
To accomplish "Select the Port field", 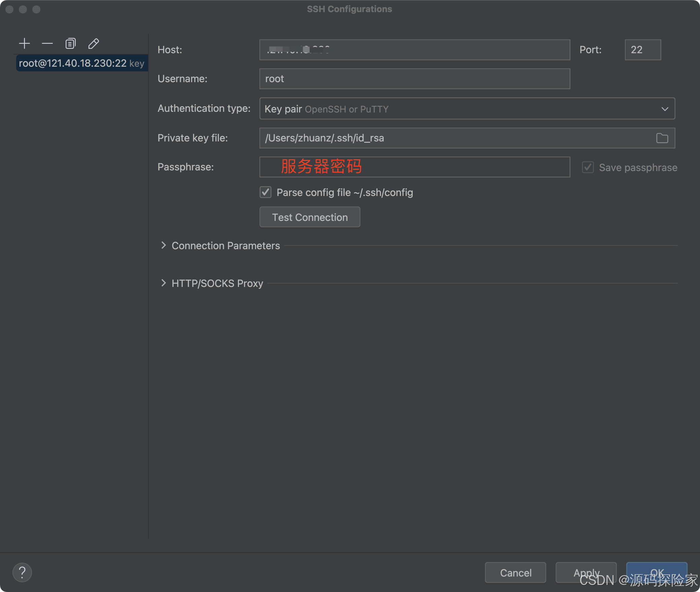I will tap(642, 50).
